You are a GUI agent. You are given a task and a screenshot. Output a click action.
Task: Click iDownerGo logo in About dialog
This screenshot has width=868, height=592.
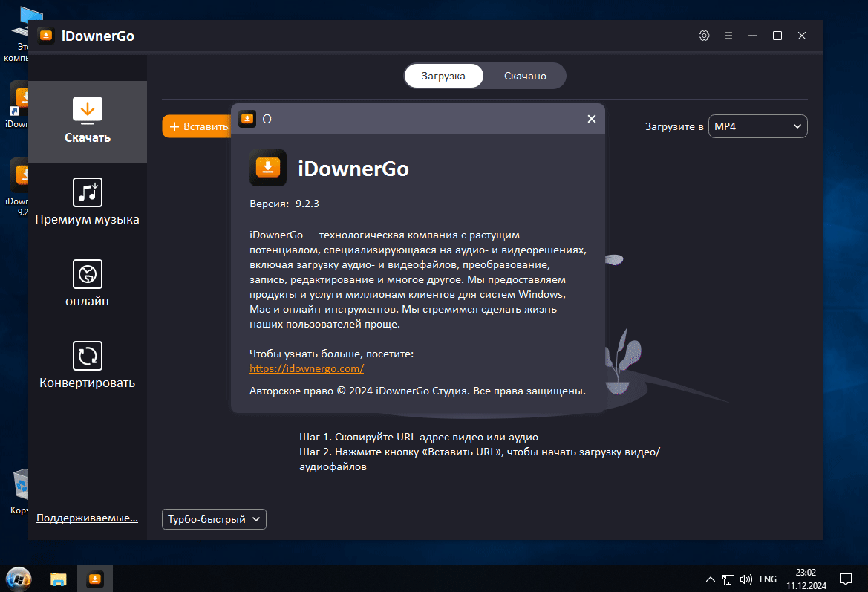click(268, 168)
